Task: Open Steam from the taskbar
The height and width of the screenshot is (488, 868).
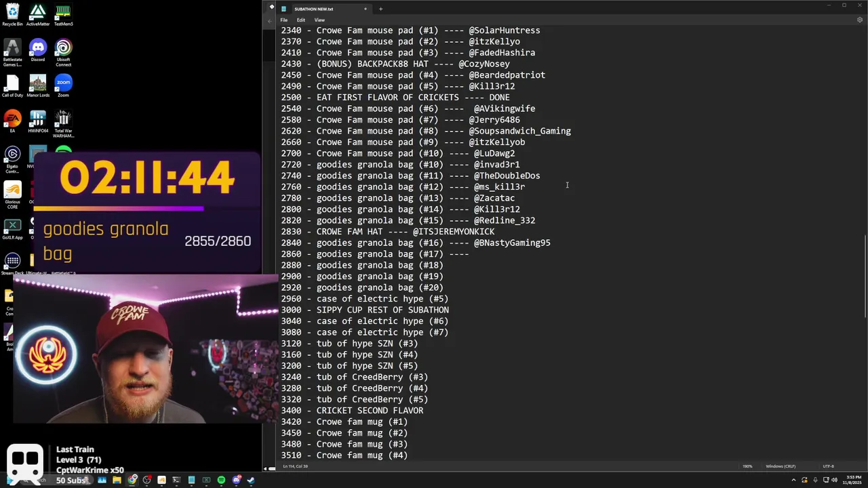Action: 251,480
